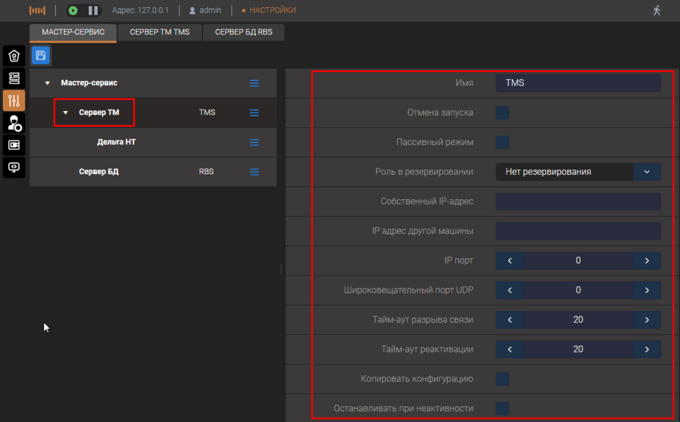
Task: Toggle the Пассивный режим checkbox
Action: tap(503, 142)
